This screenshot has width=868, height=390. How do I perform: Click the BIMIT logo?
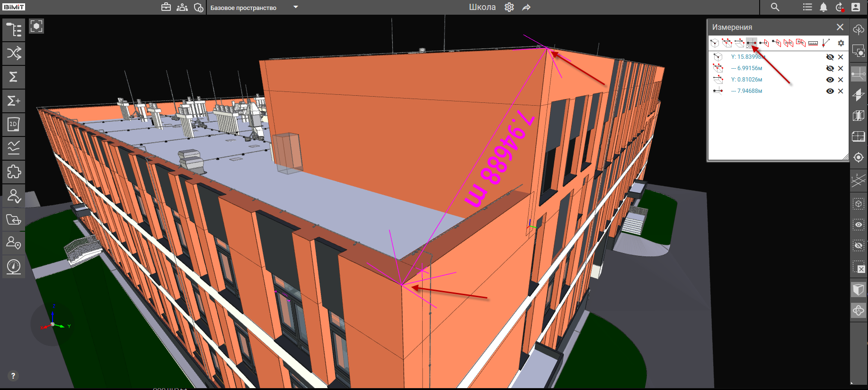point(14,7)
